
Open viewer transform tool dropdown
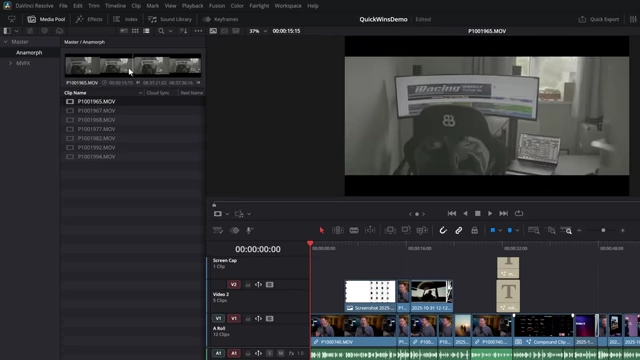tap(249, 214)
